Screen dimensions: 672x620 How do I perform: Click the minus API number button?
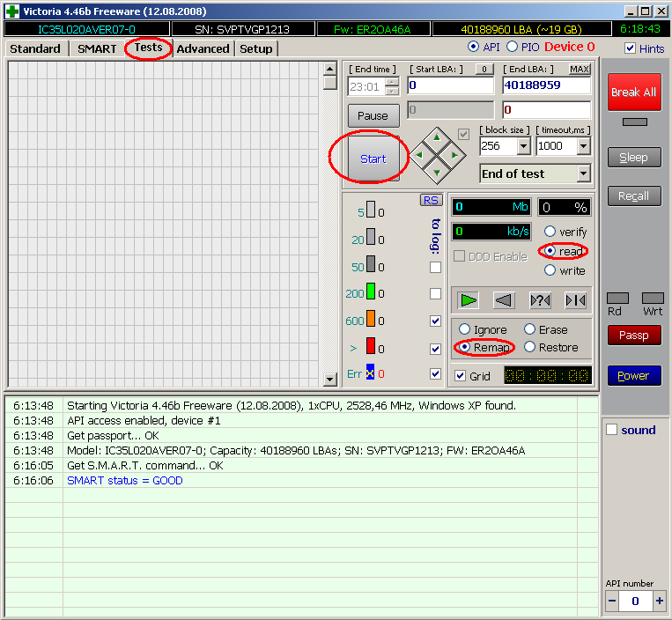(x=612, y=601)
